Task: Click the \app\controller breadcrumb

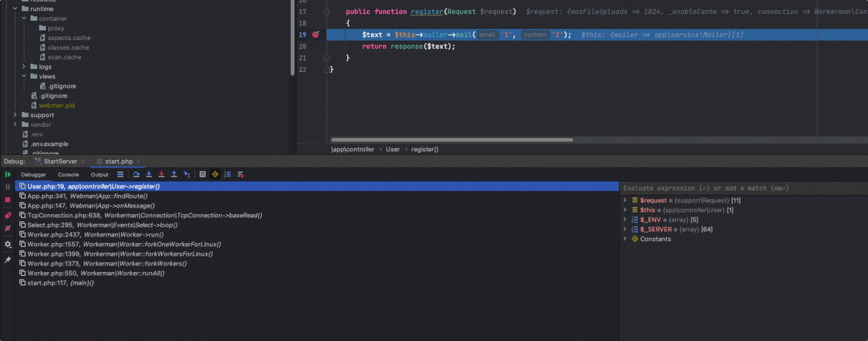Action: pyautogui.click(x=352, y=150)
